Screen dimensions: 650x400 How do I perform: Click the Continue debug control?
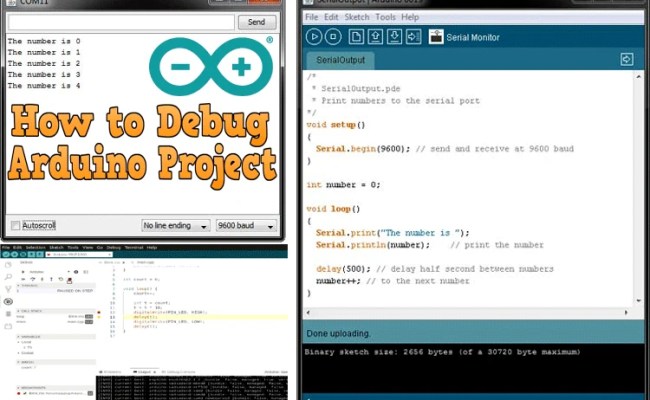23,279
